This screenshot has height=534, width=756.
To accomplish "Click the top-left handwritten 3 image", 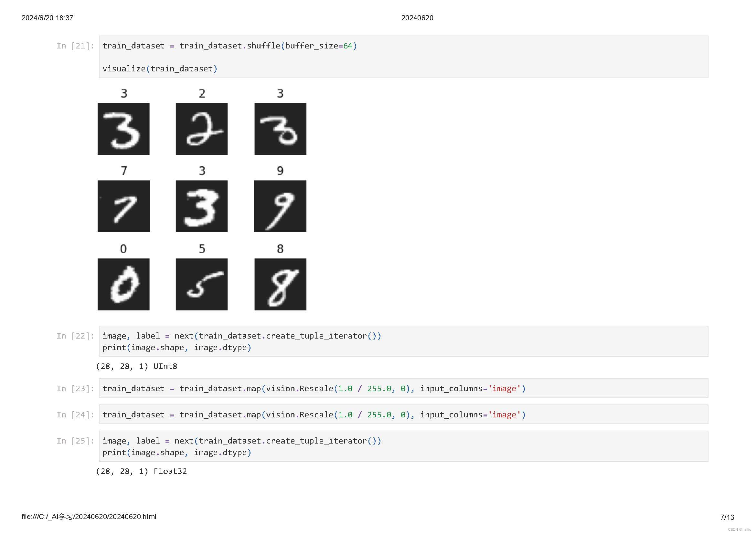I will [x=123, y=129].
